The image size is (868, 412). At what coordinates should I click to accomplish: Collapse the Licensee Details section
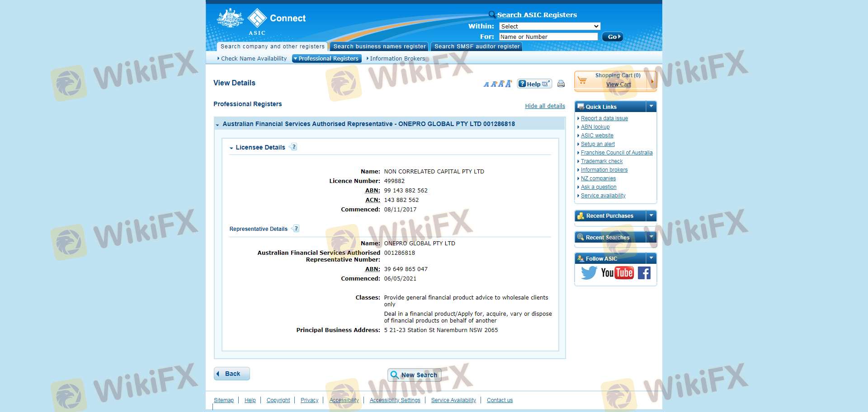pyautogui.click(x=231, y=148)
